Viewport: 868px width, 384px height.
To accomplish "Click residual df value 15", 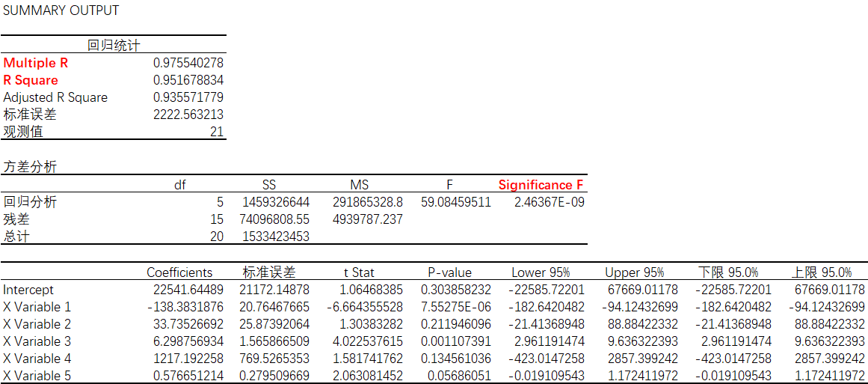I will click(x=217, y=219).
